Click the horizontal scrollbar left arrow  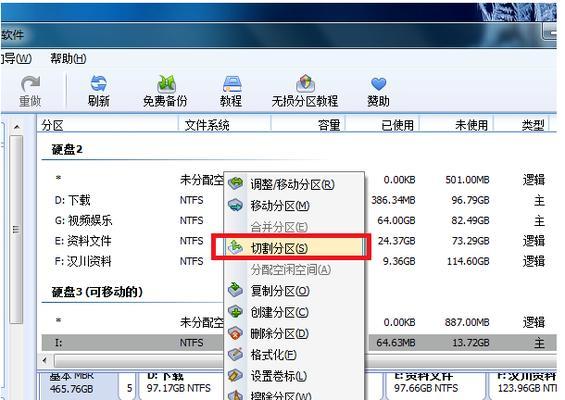pyautogui.click(x=45, y=360)
